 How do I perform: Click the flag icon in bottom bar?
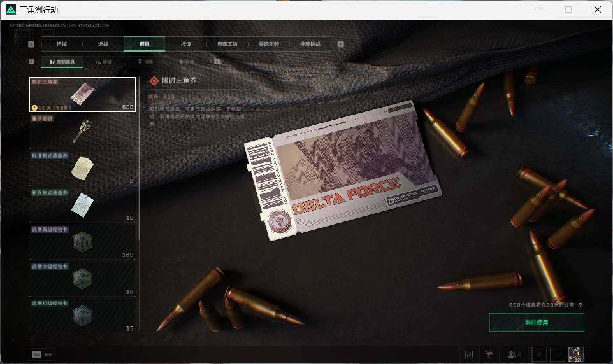489,354
